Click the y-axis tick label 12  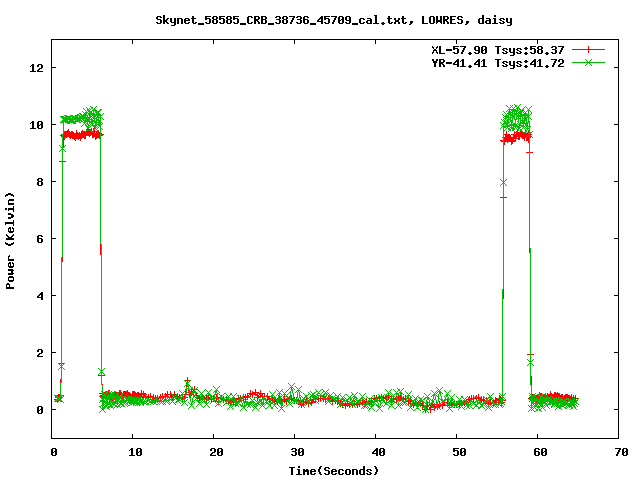point(36,68)
